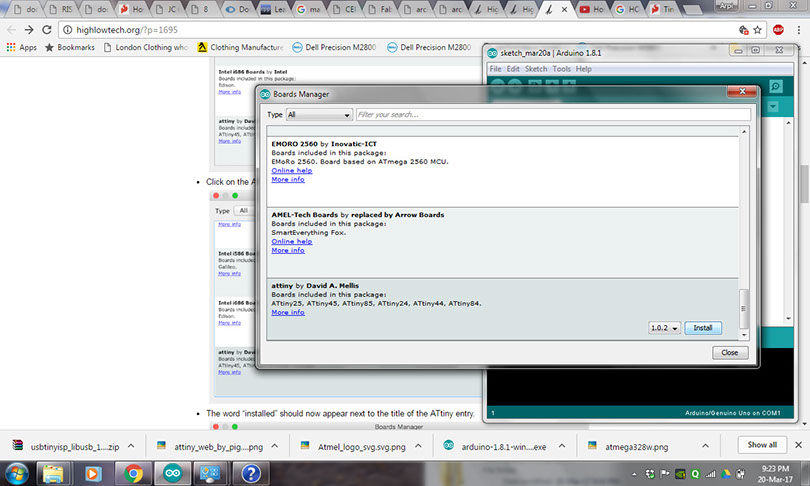Bookmark this page with the star icon
This screenshot has width=810, height=486.
coord(757,30)
